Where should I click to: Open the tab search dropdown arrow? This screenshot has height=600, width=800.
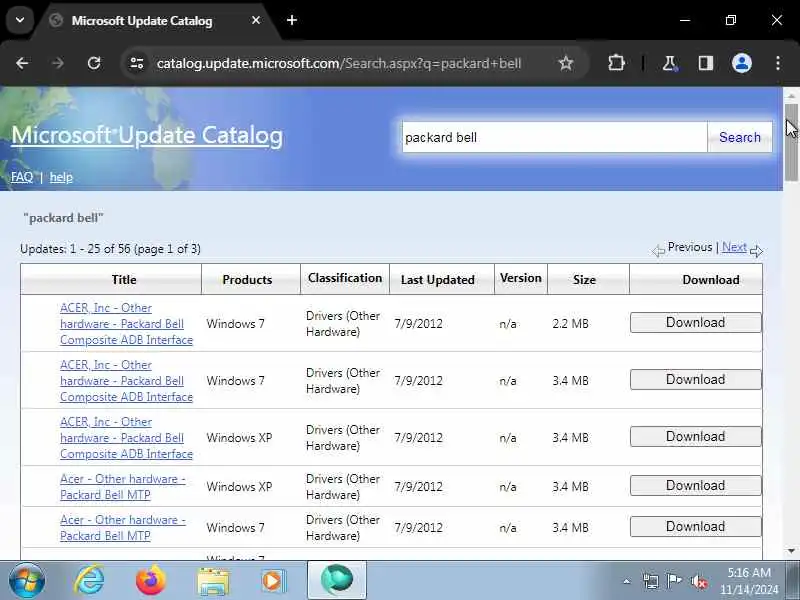pyautogui.click(x=20, y=20)
